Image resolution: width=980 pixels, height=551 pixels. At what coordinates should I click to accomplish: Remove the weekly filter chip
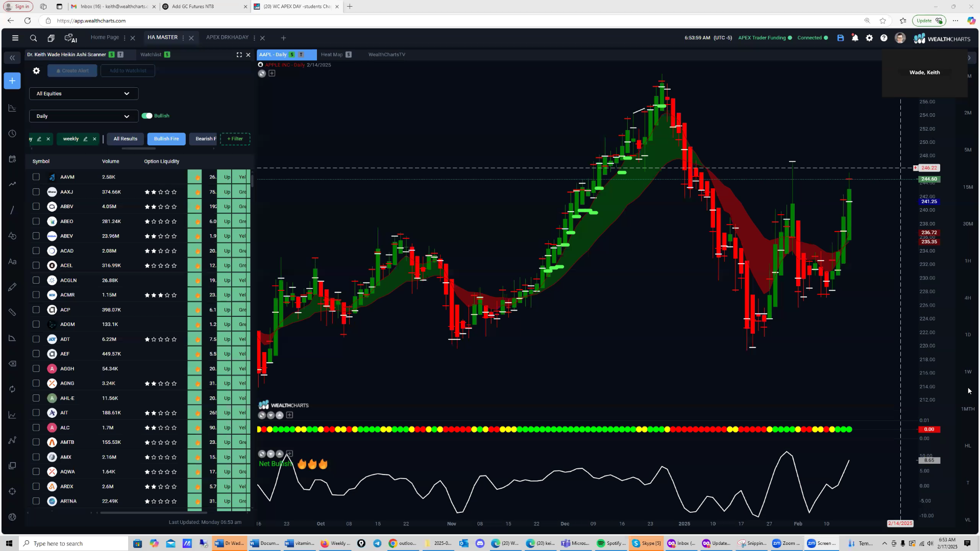(94, 139)
